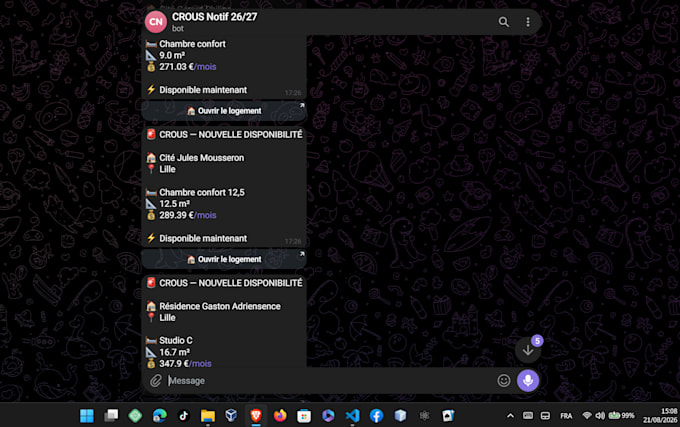
Task: Select the Cité Jules Mousseron text
Action: [202, 158]
